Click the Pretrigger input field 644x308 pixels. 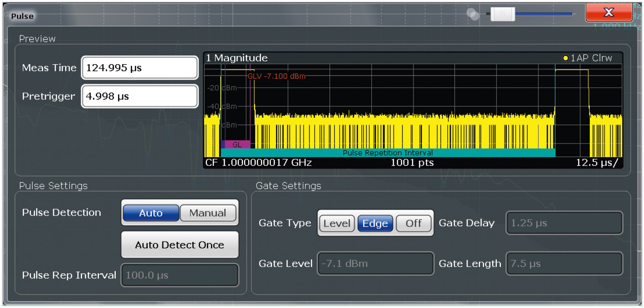(139, 96)
